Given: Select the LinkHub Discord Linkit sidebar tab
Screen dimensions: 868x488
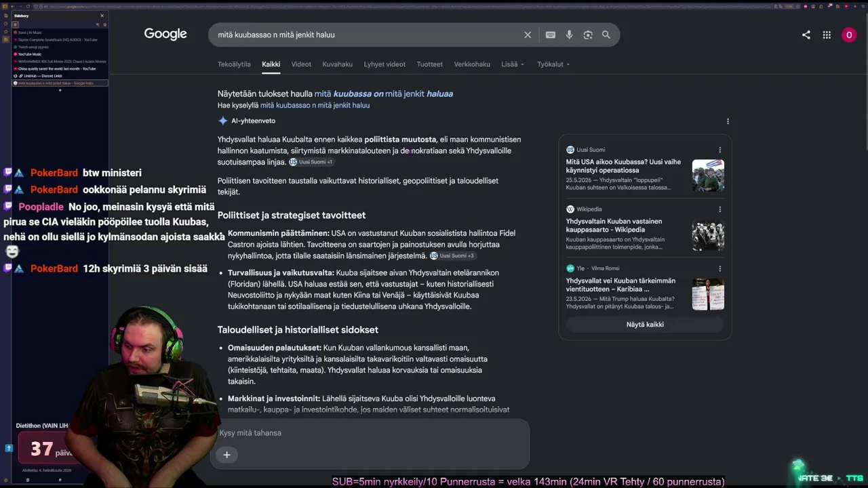Looking at the screenshot, I should click(x=60, y=76).
